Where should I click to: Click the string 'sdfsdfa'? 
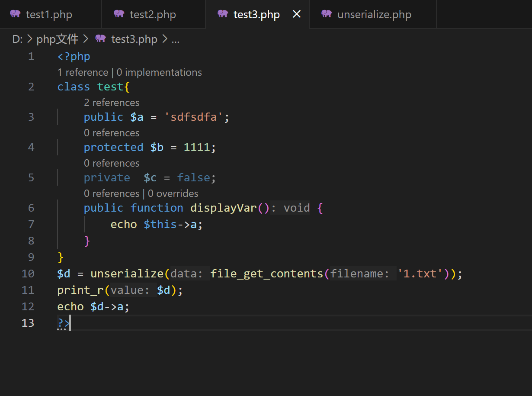[193, 117]
